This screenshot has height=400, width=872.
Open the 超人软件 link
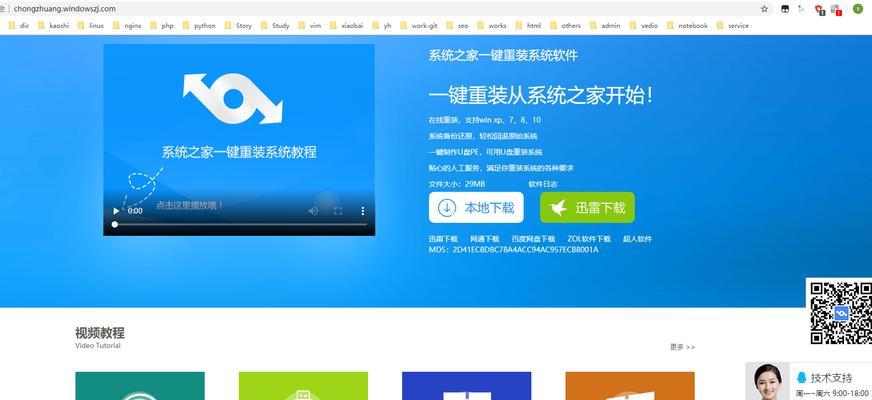[637, 239]
